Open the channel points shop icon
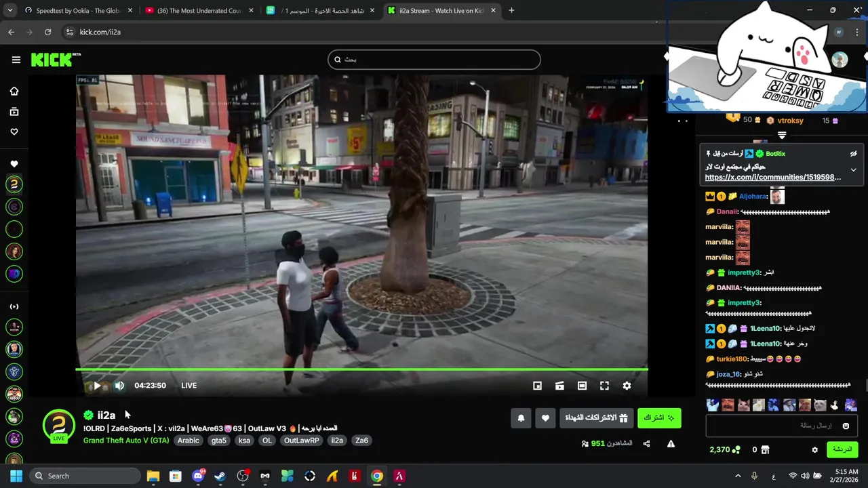The image size is (868, 488). coord(765,449)
